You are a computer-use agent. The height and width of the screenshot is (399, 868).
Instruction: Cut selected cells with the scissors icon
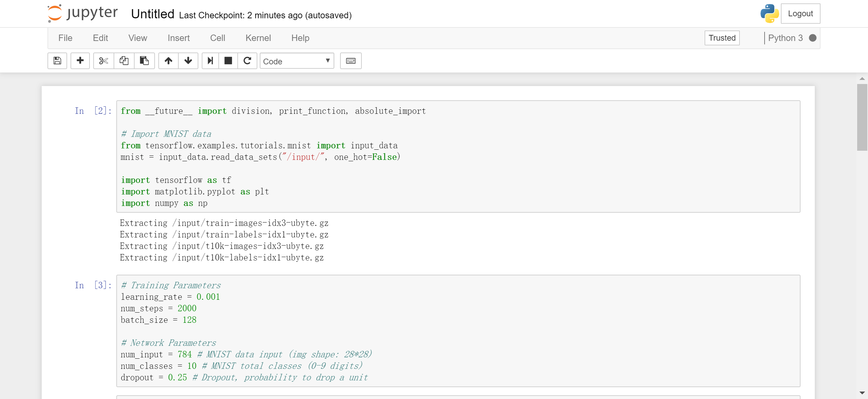(x=103, y=61)
